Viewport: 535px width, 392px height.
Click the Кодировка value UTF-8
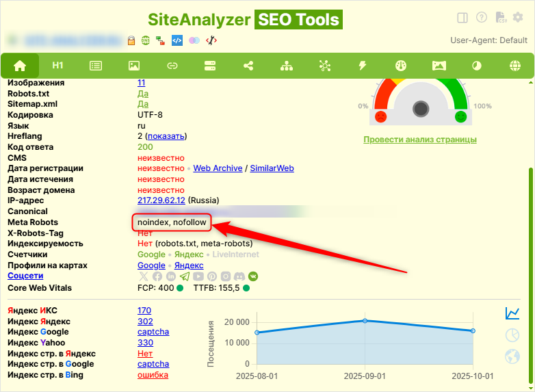pos(150,115)
